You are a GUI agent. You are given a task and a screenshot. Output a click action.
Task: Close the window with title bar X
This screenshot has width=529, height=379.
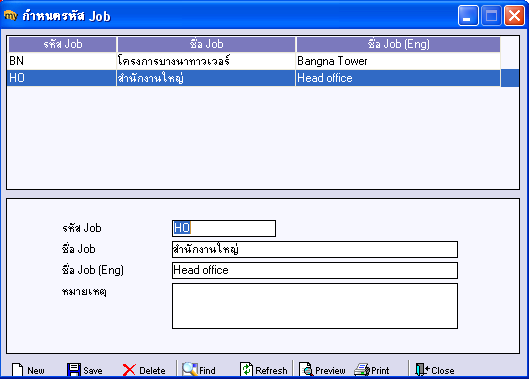pos(514,16)
